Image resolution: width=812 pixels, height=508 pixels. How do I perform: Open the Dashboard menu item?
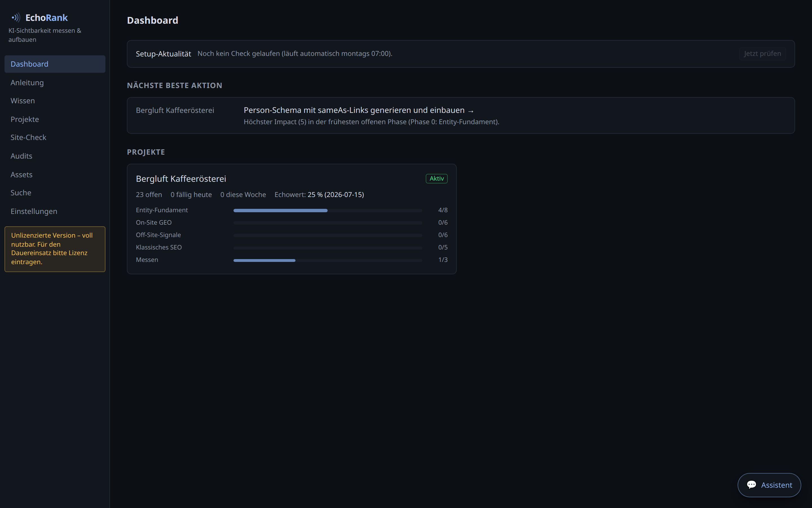click(55, 64)
